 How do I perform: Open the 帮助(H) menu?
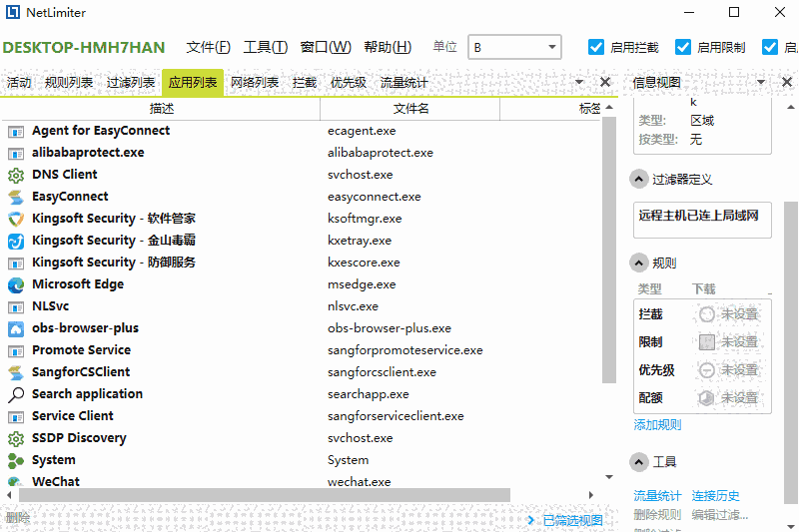point(388,47)
